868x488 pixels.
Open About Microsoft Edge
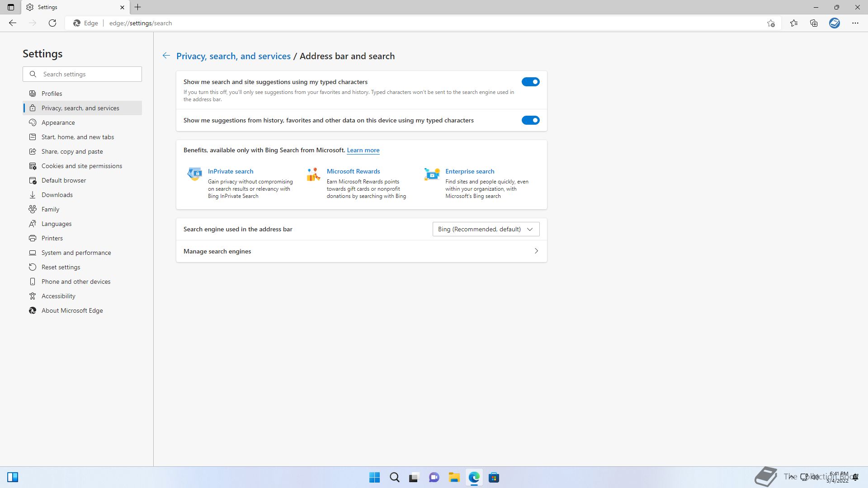pyautogui.click(x=82, y=310)
